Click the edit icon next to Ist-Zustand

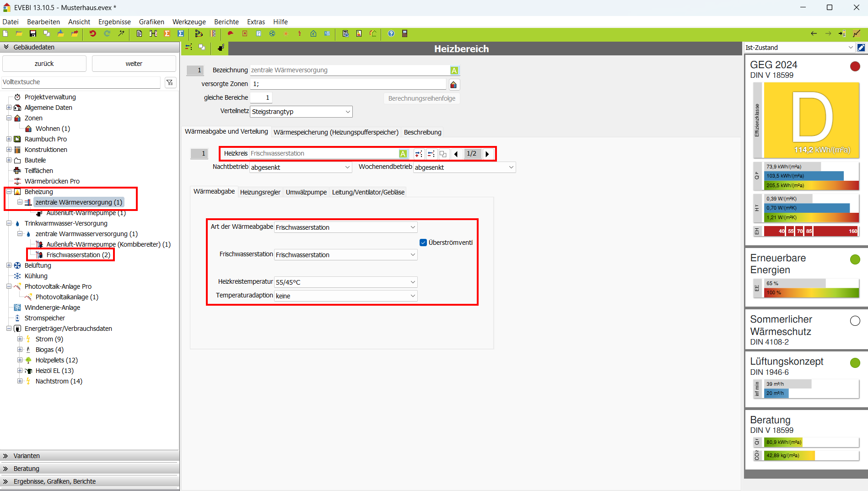coord(861,48)
